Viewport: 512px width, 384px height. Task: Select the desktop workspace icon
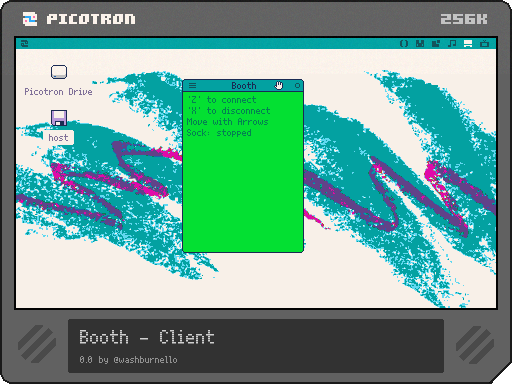[x=468, y=43]
